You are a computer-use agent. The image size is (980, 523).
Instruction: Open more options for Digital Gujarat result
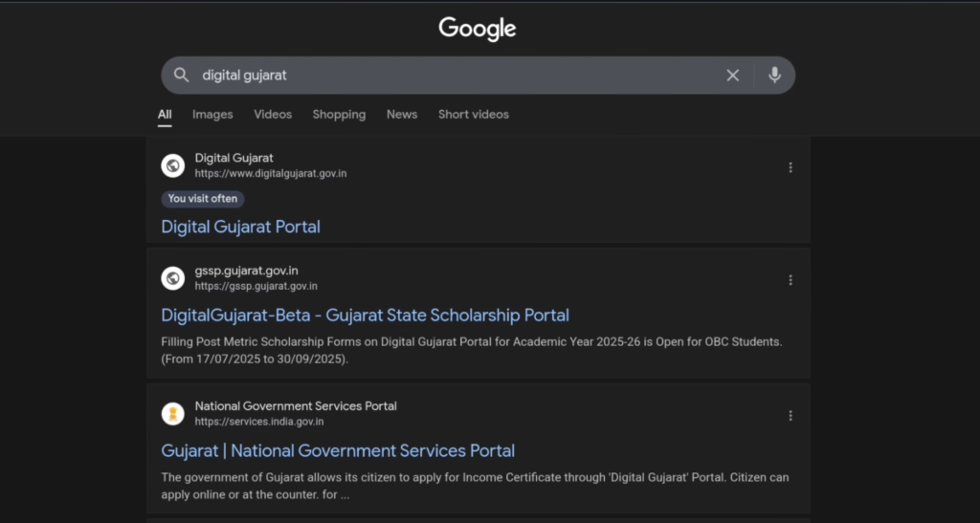tap(791, 167)
